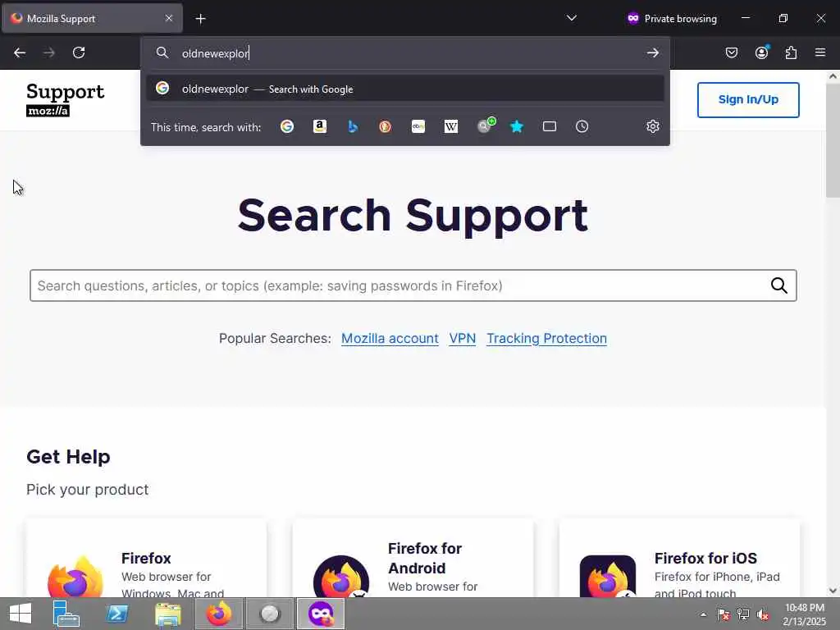Click the scrollbar up arrow
This screenshot has width=840, height=630.
coord(833,76)
